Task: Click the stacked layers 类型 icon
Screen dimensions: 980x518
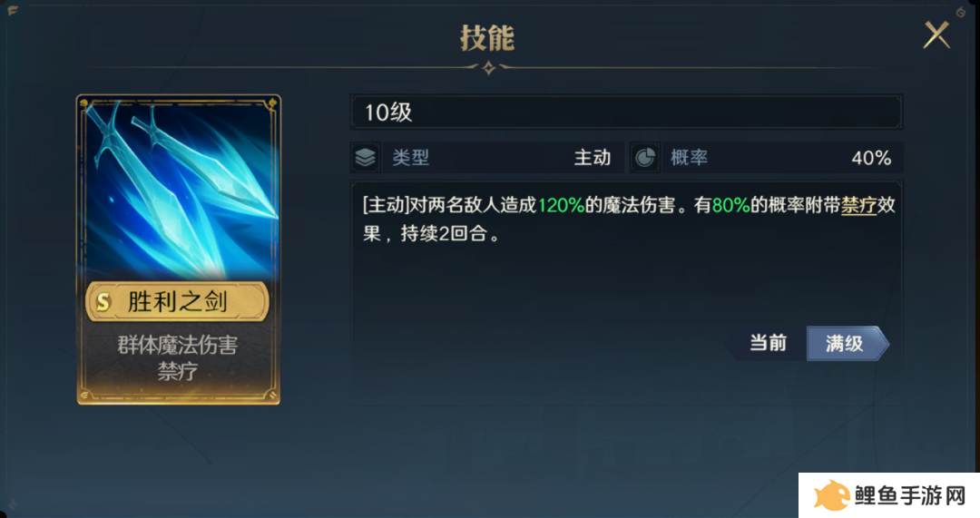Action: (x=366, y=158)
